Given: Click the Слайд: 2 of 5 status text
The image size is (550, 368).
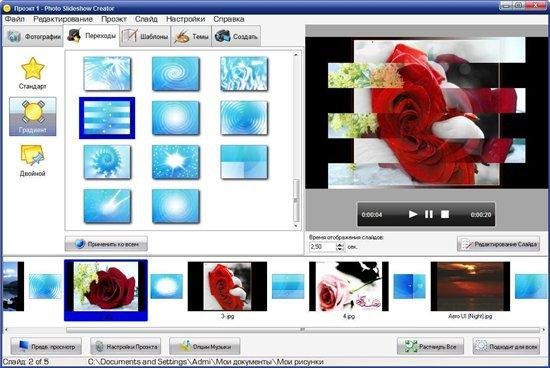Looking at the screenshot, I should pos(26,362).
